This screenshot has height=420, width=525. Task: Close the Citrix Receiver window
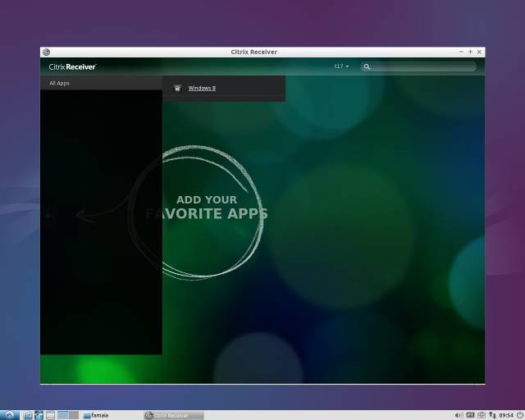(479, 52)
